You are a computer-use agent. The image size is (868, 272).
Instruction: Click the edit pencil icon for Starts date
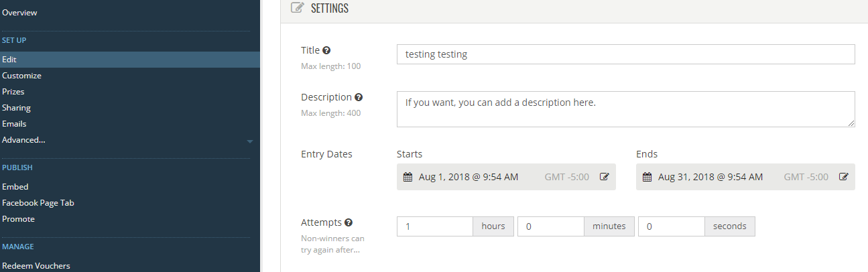605,177
